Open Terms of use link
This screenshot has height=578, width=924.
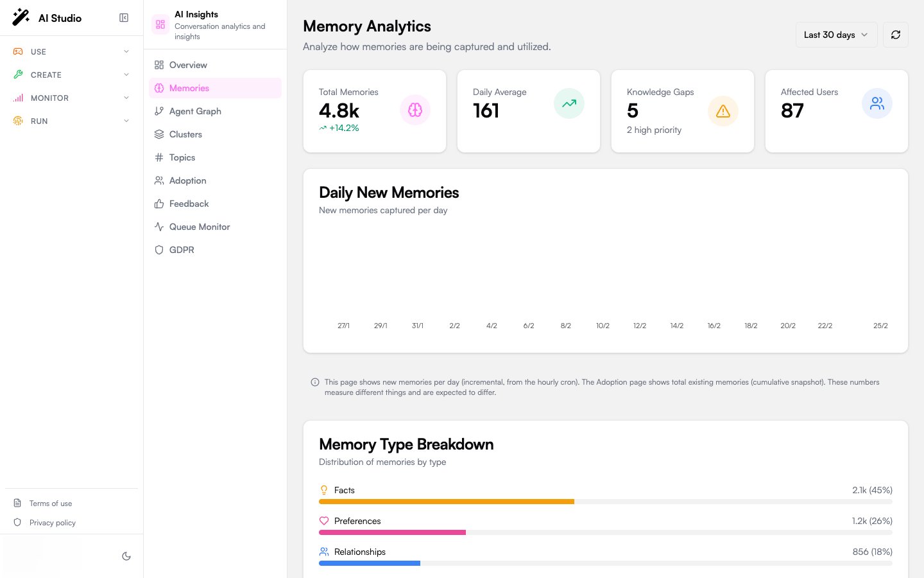point(51,504)
